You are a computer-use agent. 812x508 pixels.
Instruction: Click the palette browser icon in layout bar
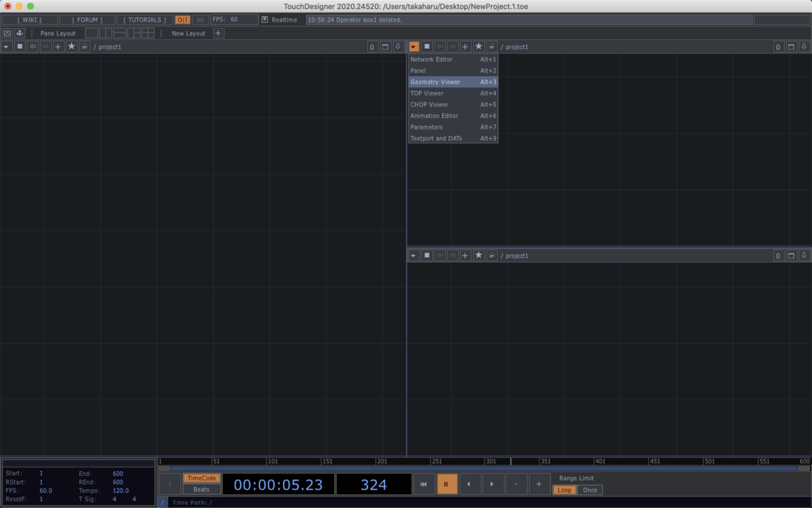(7, 33)
